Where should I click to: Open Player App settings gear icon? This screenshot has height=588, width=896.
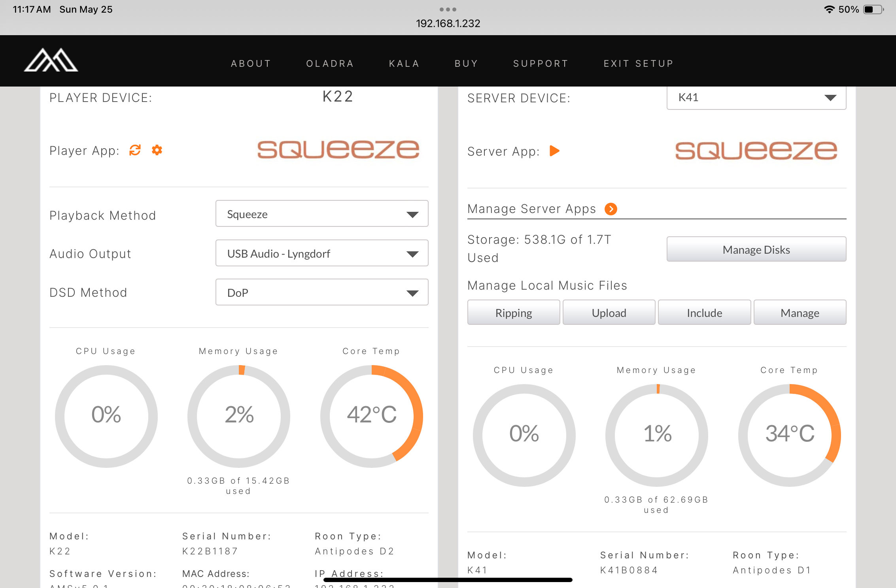(157, 150)
